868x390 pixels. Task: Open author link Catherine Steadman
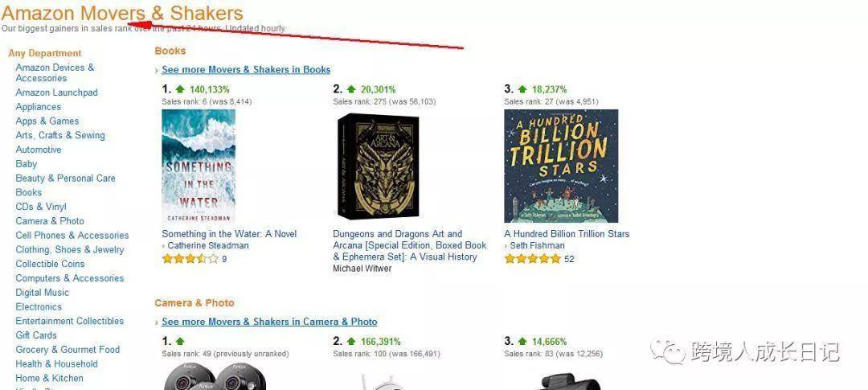[x=208, y=245]
